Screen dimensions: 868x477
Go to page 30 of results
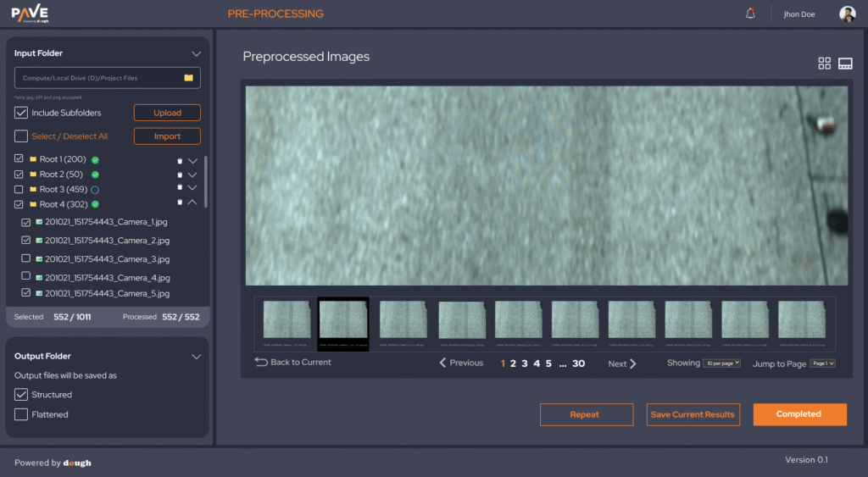coord(578,363)
